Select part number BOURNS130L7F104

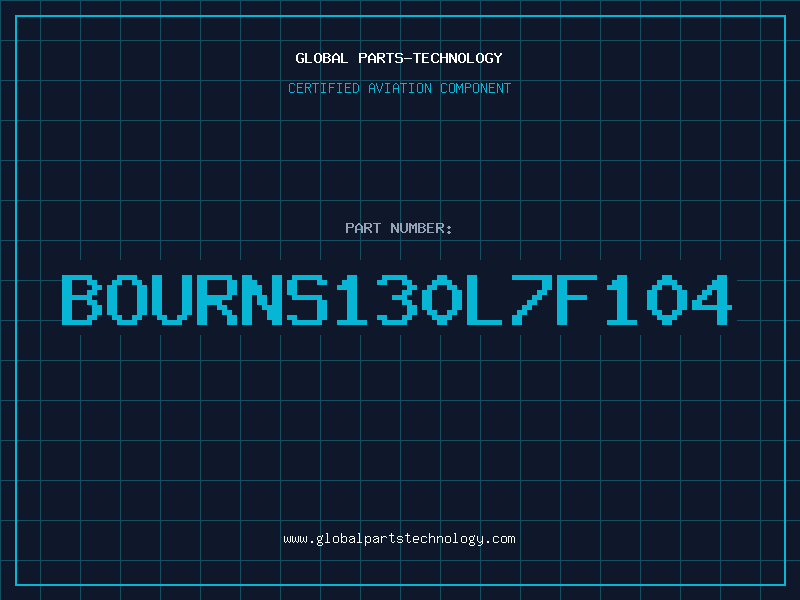tap(397, 300)
